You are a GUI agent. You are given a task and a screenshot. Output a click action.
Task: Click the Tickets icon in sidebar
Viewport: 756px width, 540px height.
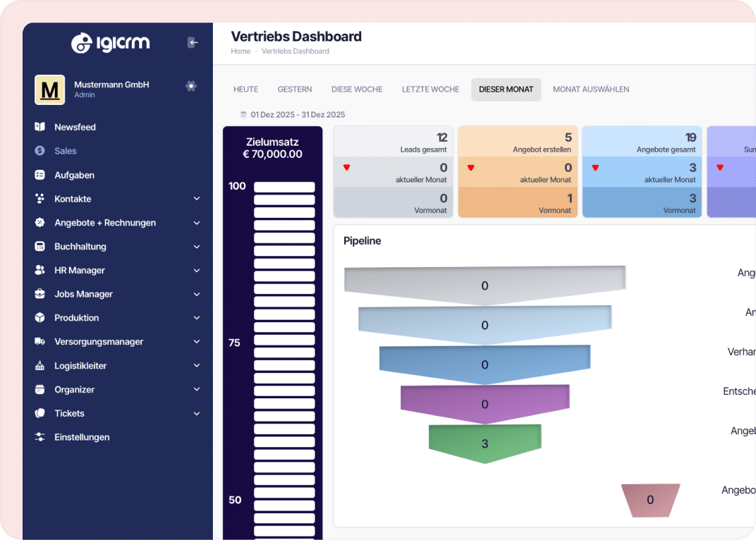click(40, 413)
